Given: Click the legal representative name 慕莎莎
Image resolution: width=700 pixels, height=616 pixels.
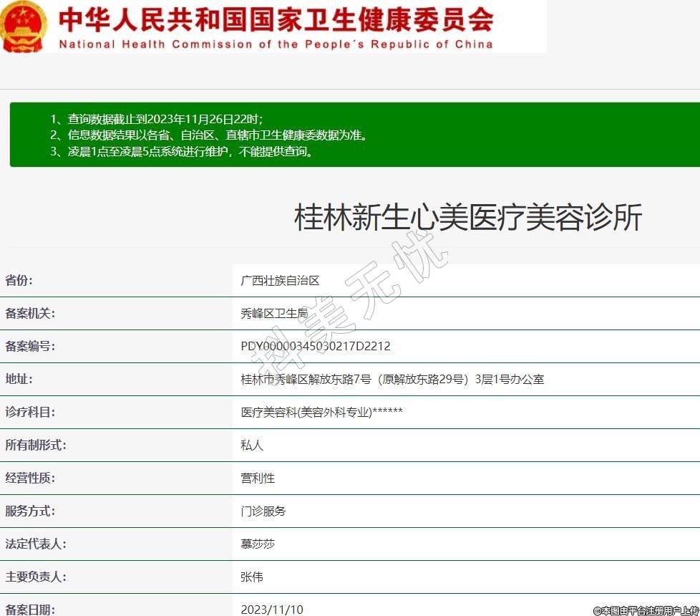Looking at the screenshot, I should click(x=258, y=544).
